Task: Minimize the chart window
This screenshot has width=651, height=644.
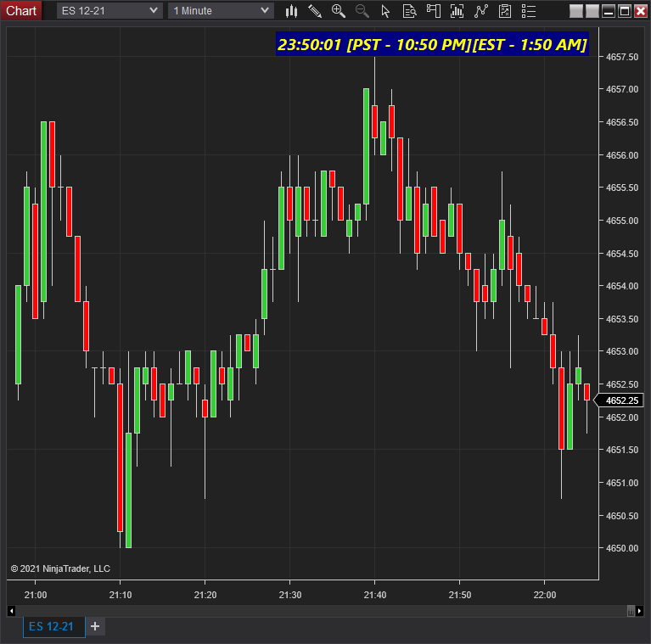Action: pos(609,11)
